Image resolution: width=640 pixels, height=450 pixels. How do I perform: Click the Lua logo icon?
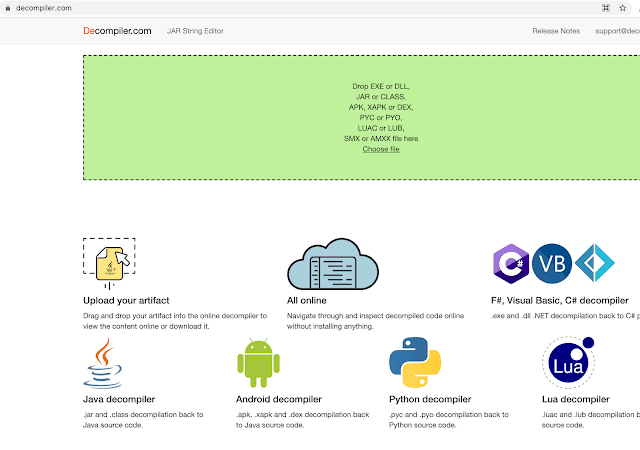[568, 362]
